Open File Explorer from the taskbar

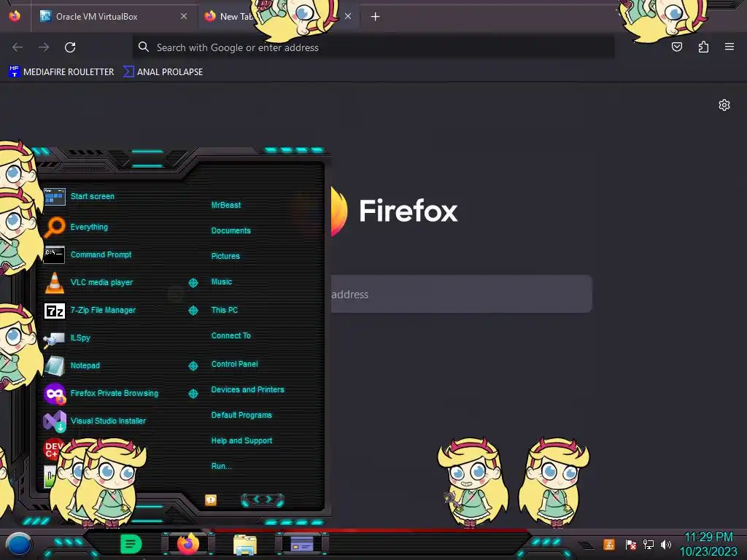245,545
